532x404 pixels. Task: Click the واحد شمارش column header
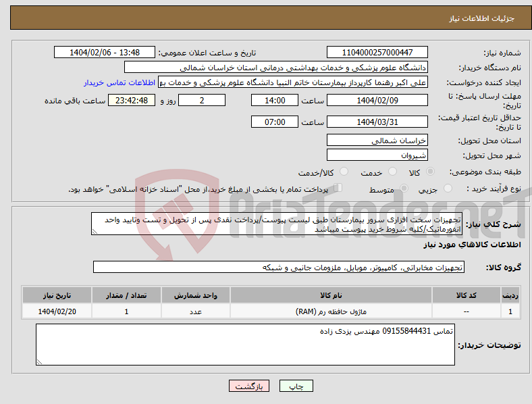pyautogui.click(x=195, y=295)
